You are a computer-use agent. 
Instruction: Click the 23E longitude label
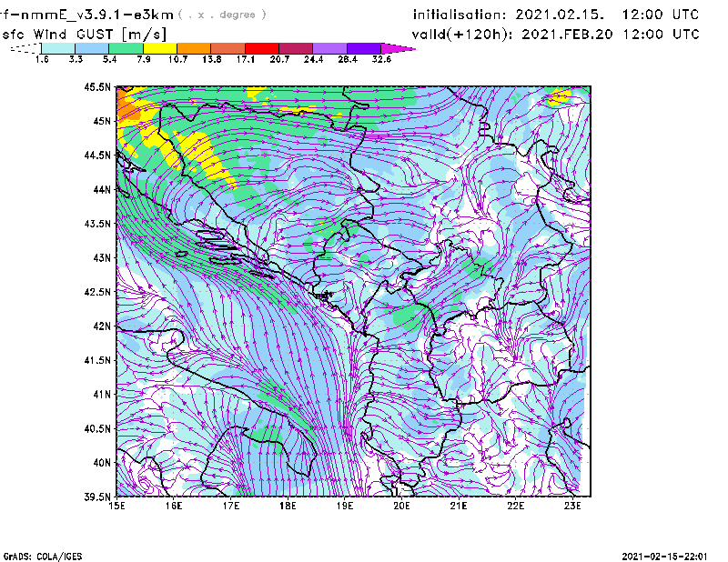tap(572, 506)
